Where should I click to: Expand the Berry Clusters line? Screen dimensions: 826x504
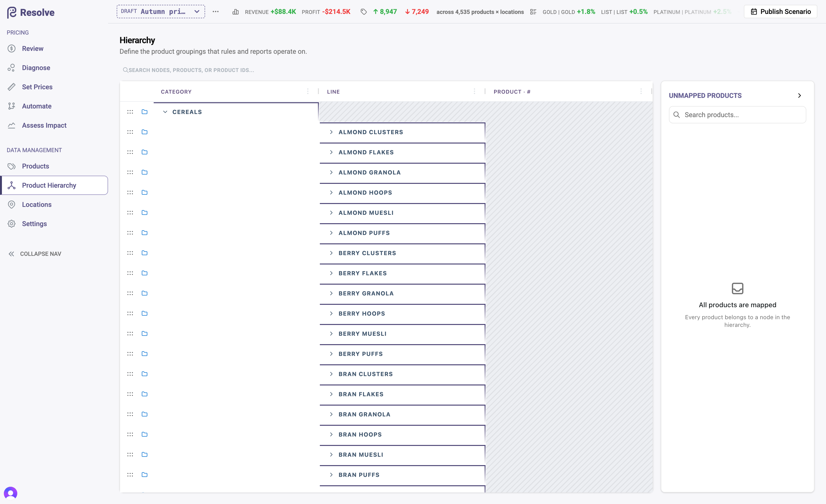point(331,253)
